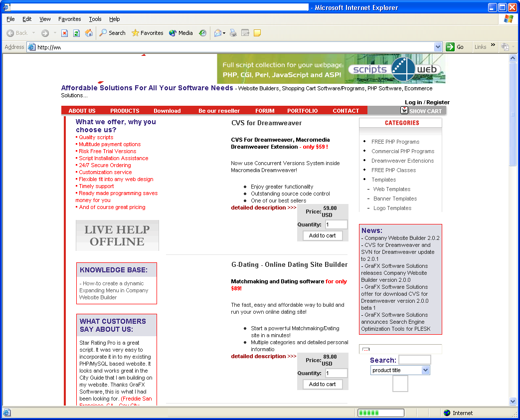Screen dimensions: 520x420
Task: Click the Mail envelope icon
Action: tap(218, 33)
